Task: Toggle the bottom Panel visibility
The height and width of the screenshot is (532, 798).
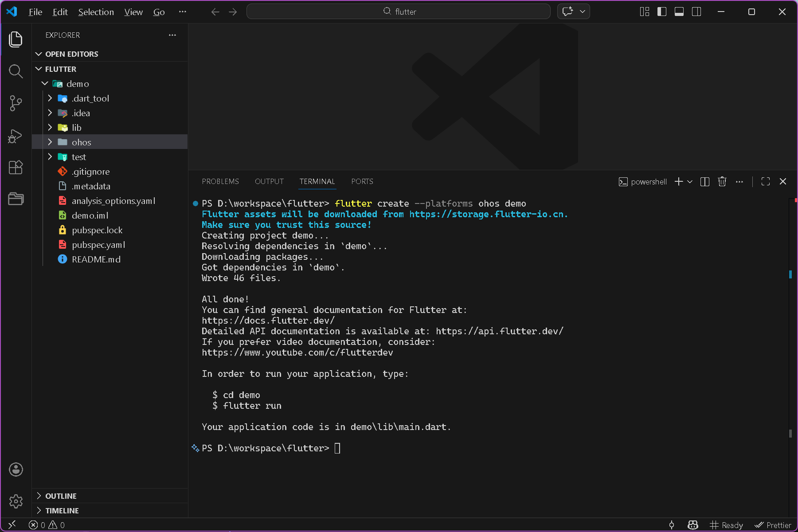Action: 679,12
